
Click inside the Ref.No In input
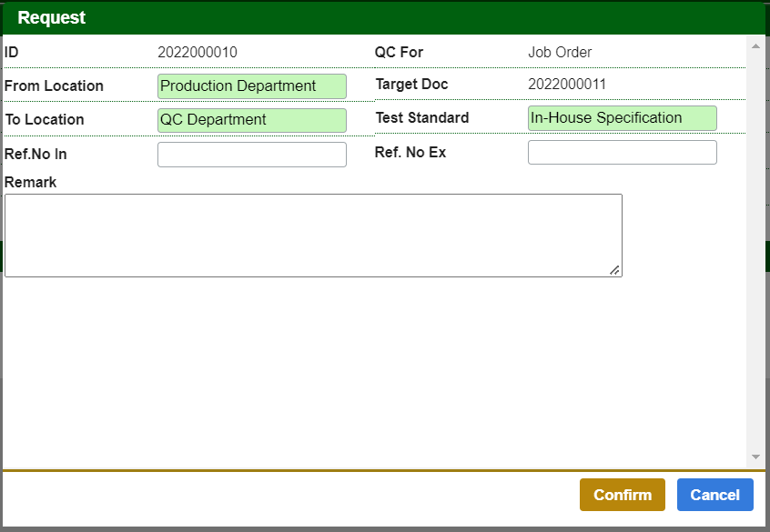click(x=252, y=154)
